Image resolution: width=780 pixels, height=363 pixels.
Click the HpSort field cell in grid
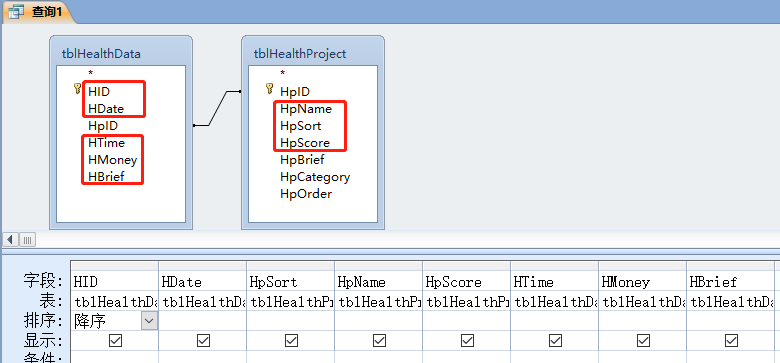[x=291, y=282]
